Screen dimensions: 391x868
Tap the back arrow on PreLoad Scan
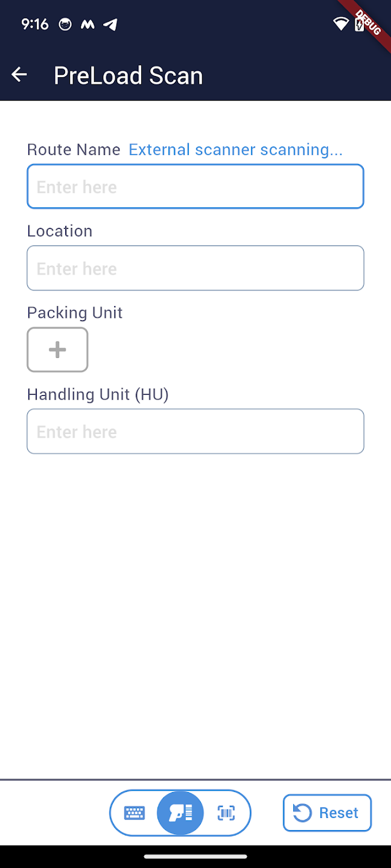pyautogui.click(x=19, y=74)
